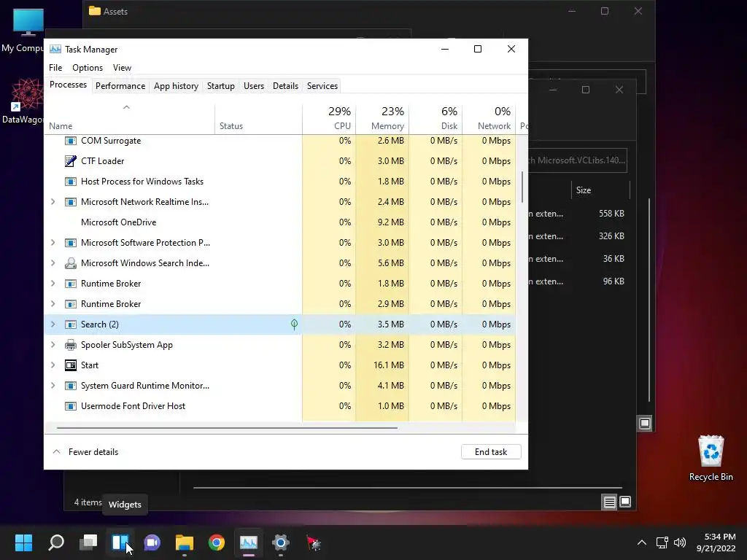Screen dimensions: 747x560
Task: Sort by the Name column header
Action: tap(129, 119)
